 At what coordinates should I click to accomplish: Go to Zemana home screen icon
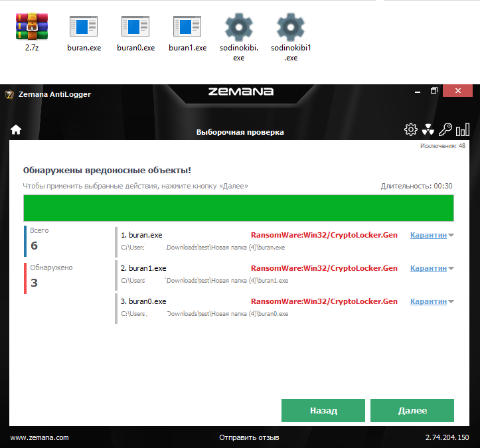(16, 129)
